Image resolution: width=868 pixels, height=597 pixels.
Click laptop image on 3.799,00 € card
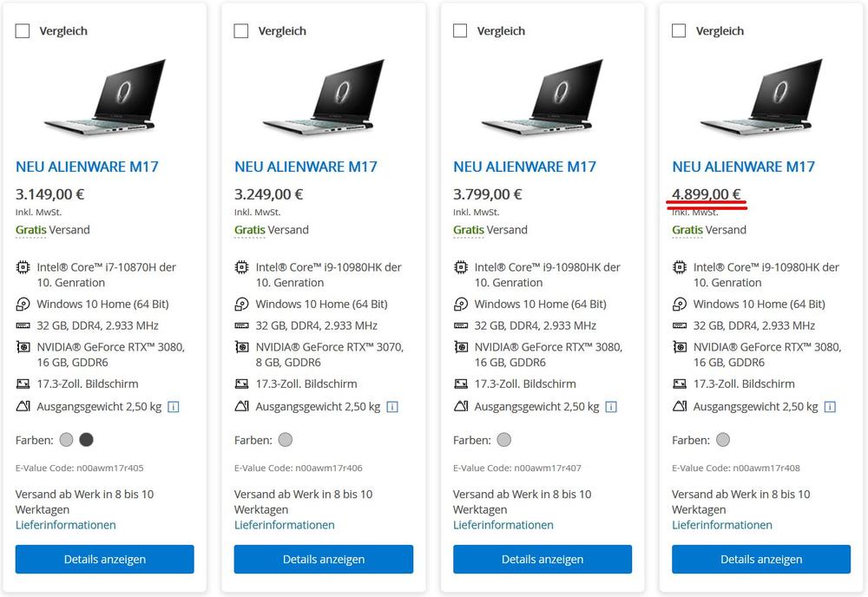click(x=542, y=95)
